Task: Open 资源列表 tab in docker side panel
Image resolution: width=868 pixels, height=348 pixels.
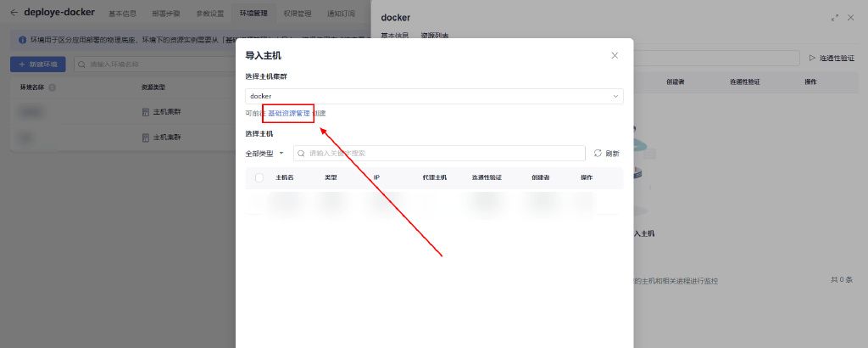Action: (435, 36)
